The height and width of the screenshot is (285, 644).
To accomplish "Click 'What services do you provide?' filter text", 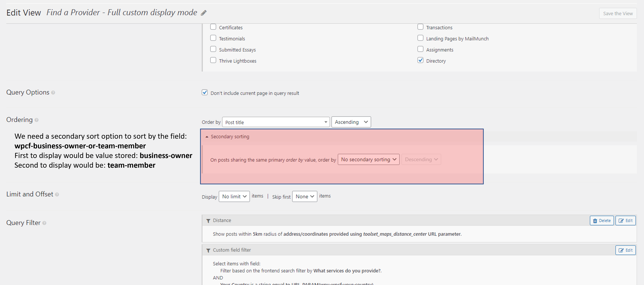I will (x=347, y=271).
